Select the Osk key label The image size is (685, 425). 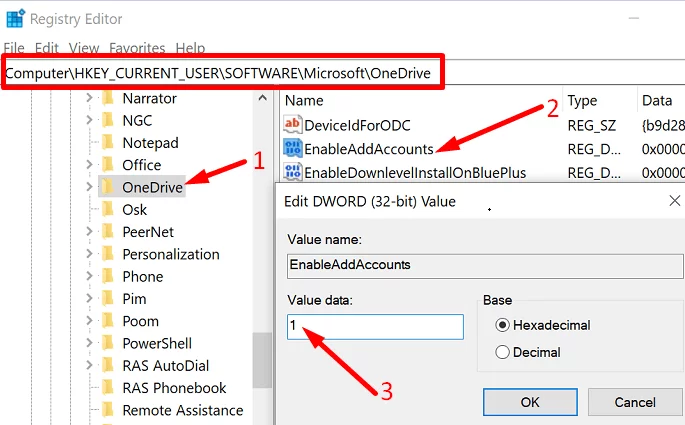[x=135, y=210]
